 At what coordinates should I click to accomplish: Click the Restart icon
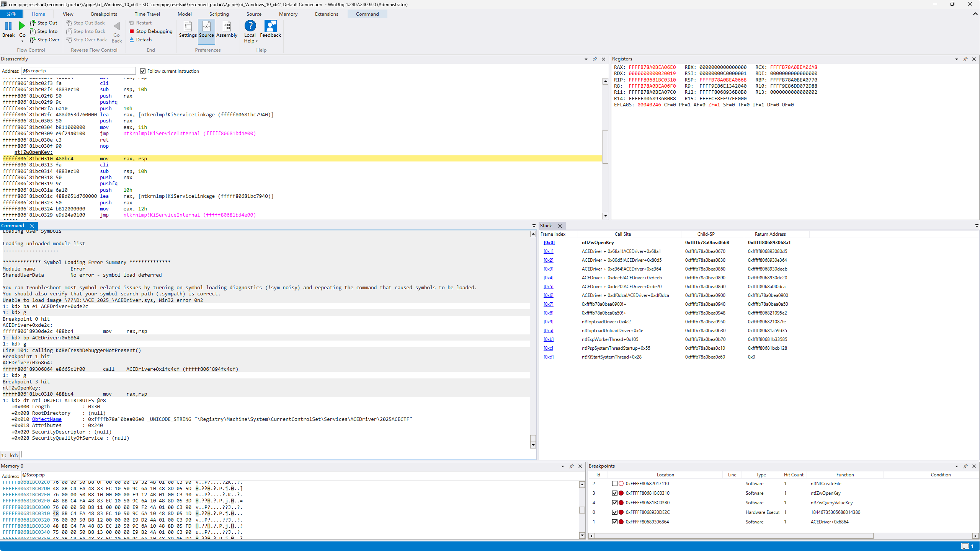coord(132,23)
